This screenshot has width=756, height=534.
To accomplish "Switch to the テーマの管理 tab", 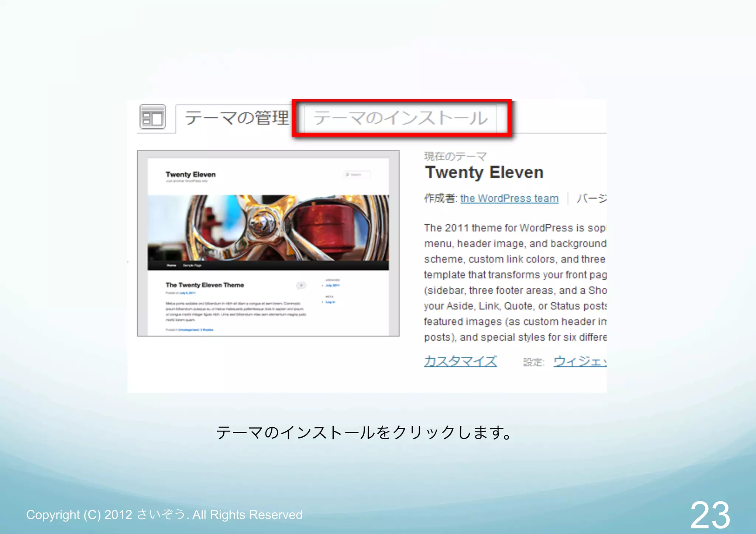I will [x=236, y=118].
